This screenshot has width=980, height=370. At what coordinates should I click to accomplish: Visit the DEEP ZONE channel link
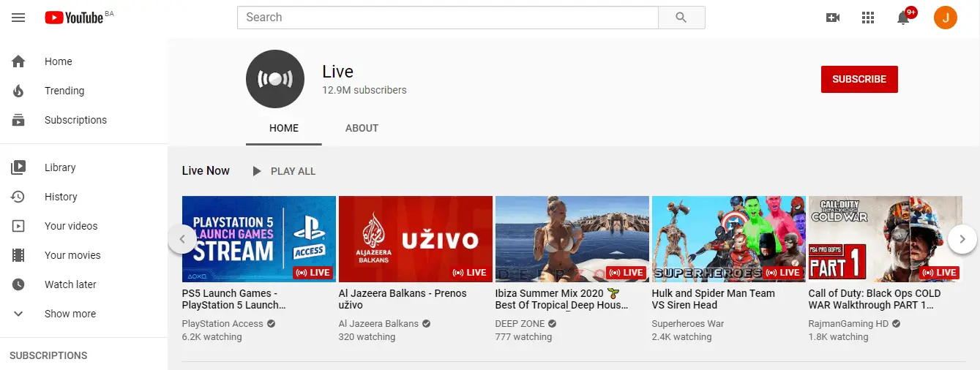point(520,324)
